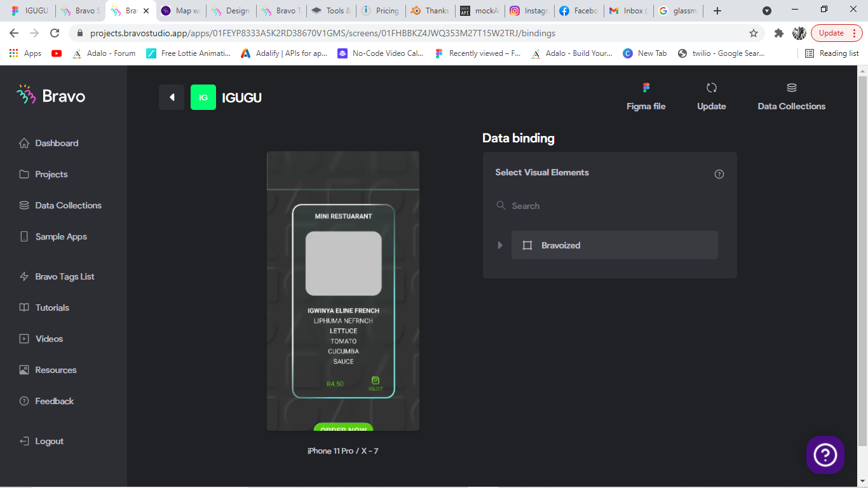
Task: Open the Adalo - Forum bookmark
Action: pyautogui.click(x=104, y=53)
